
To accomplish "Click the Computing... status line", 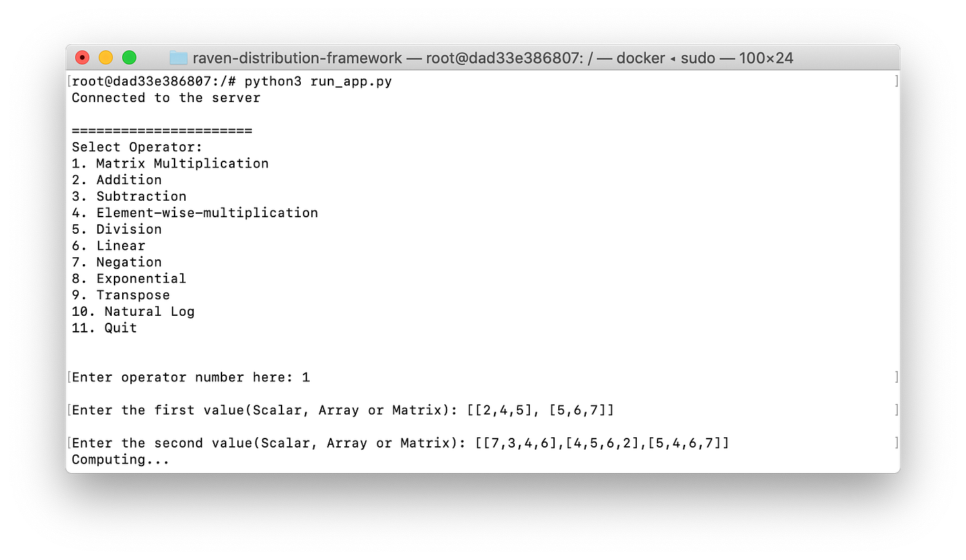I will click(x=120, y=459).
